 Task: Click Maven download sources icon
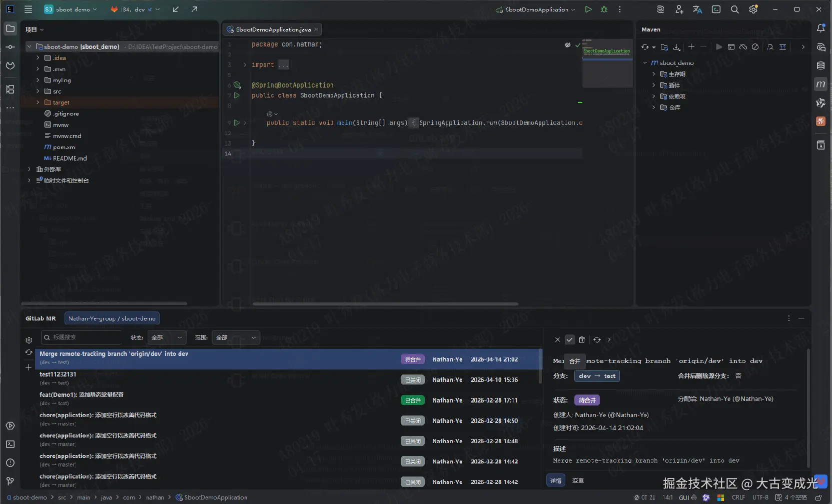[676, 47]
